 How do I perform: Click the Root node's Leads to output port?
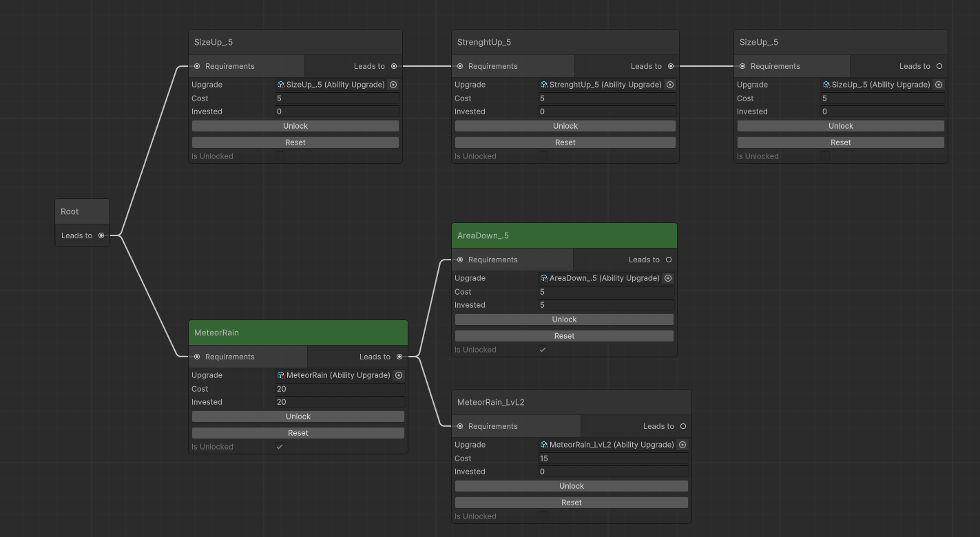101,235
